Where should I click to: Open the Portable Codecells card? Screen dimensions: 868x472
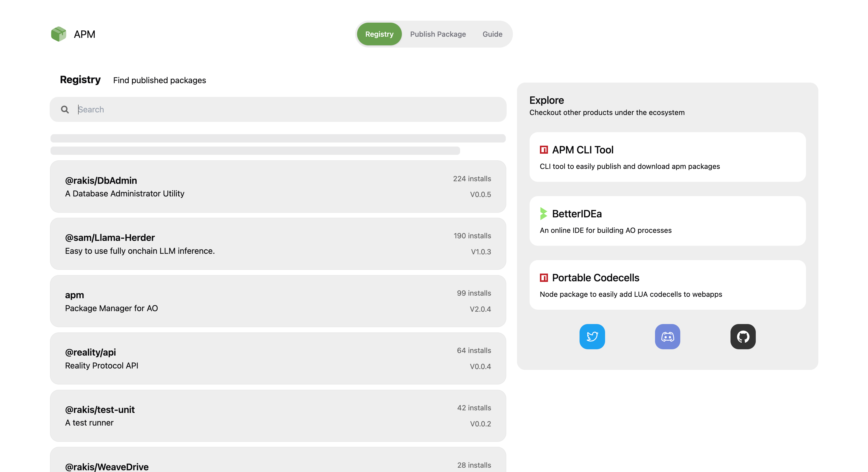pos(668,285)
